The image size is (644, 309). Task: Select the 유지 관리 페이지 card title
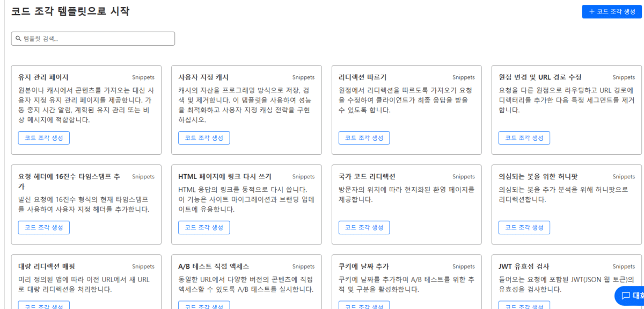point(43,77)
